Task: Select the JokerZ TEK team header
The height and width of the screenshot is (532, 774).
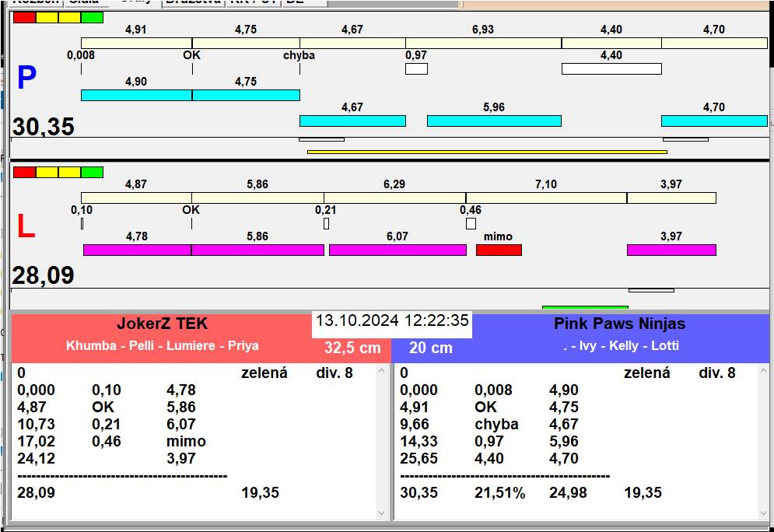Action: (x=162, y=324)
